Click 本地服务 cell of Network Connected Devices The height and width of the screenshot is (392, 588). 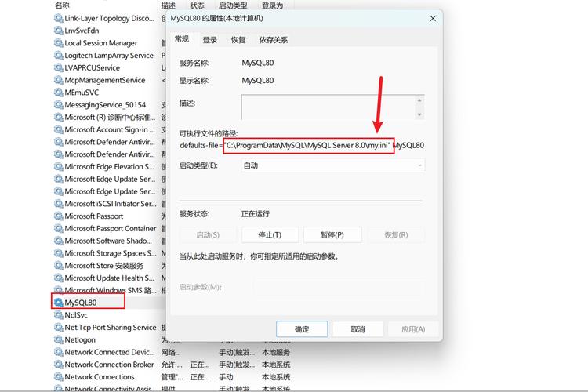click(x=276, y=352)
